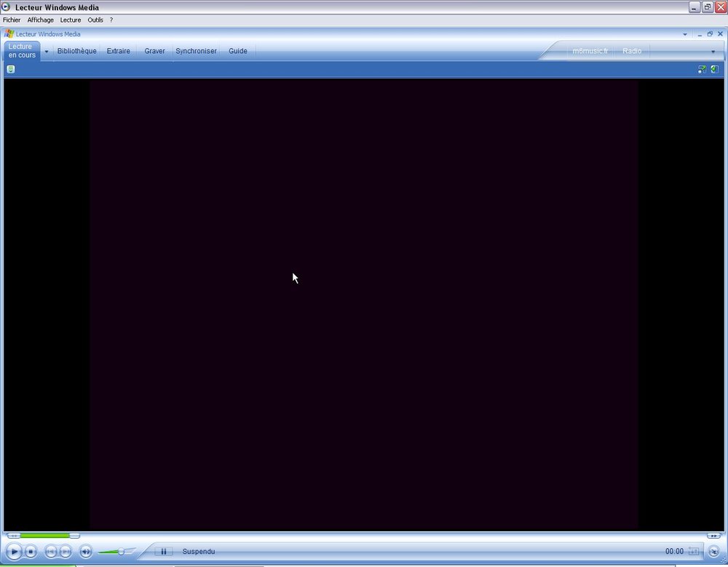The width and height of the screenshot is (728, 567).
Task: Adjust the volume slider
Action: (120, 551)
